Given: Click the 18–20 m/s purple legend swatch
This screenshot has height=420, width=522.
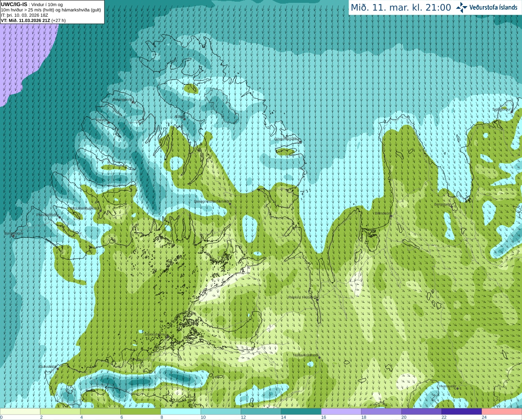Looking at the screenshot, I should point(381,411).
